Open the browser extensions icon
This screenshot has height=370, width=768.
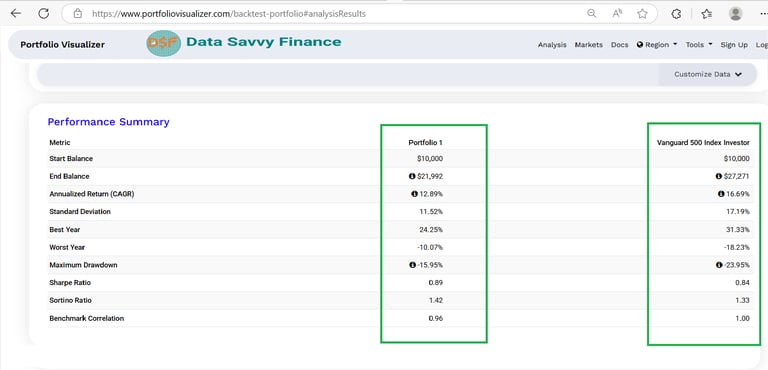tap(676, 14)
